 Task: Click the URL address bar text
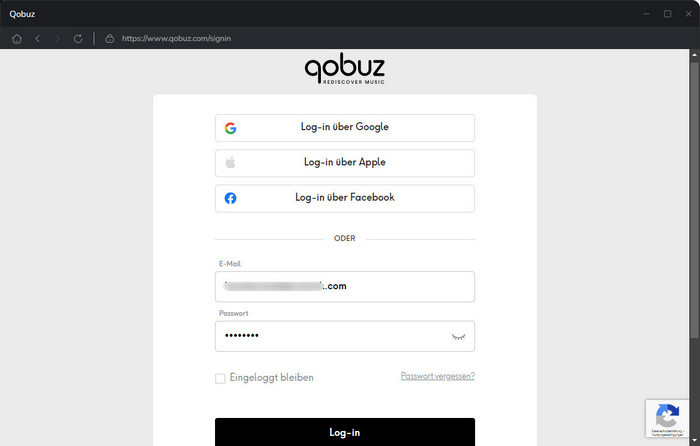(x=176, y=38)
